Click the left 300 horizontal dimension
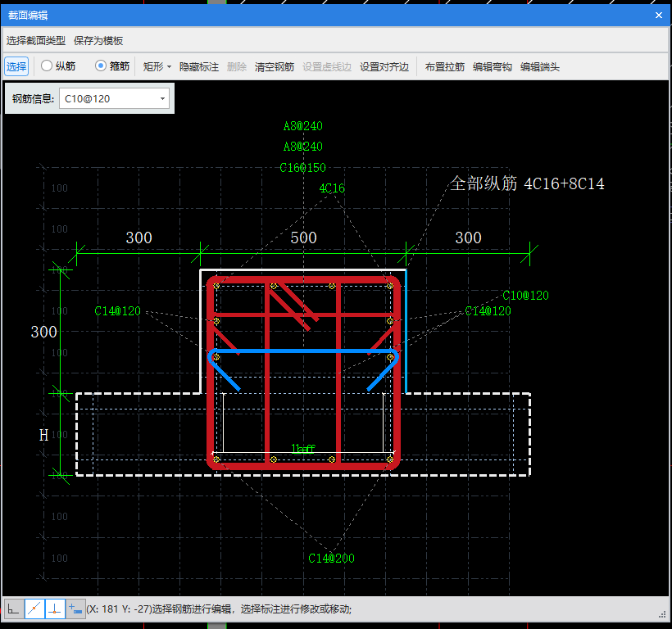Image resolution: width=672 pixels, height=629 pixels. 138,238
